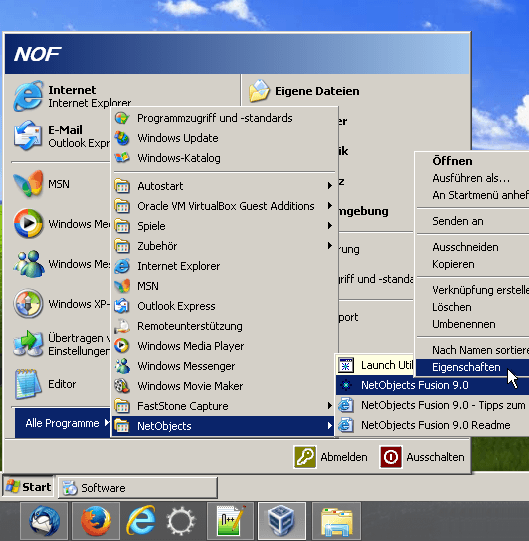Click the Remoteunterstützung icon

click(122, 326)
